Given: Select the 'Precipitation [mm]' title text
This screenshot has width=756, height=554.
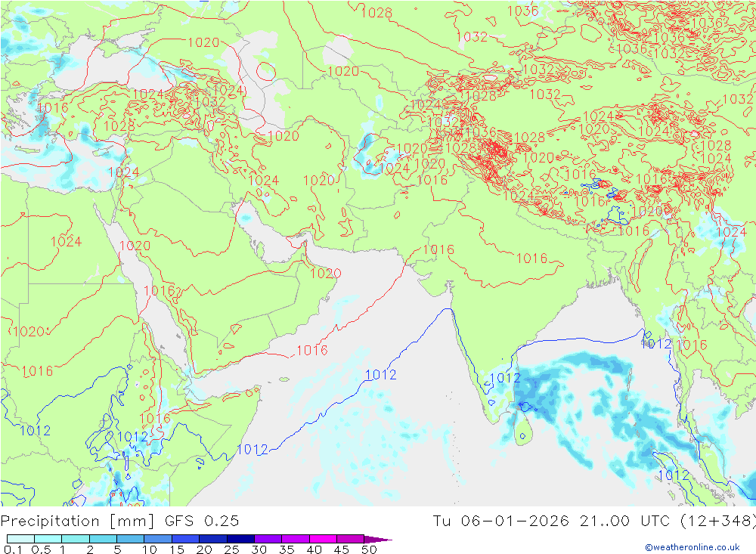Looking at the screenshot, I should pos(77,521).
